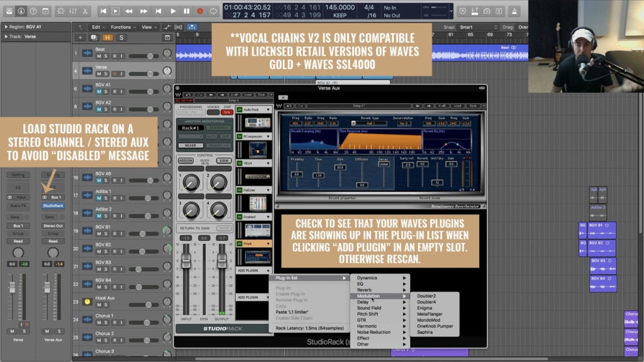Open Editors with the scissors icon

click(x=86, y=11)
